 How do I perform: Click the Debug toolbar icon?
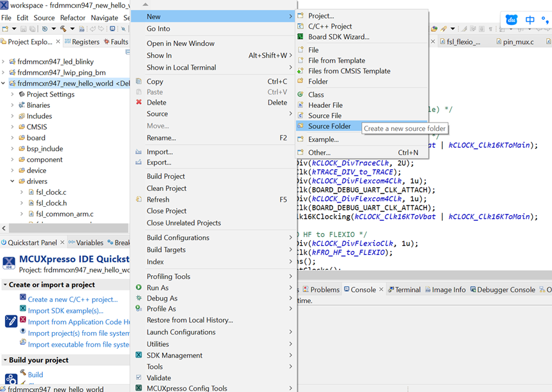click(45, 29)
